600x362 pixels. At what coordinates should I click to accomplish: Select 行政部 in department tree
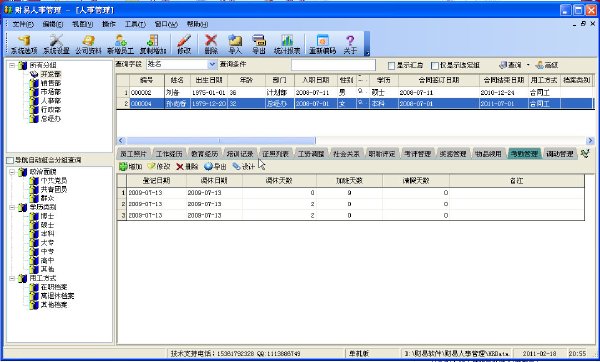pyautogui.click(x=51, y=109)
